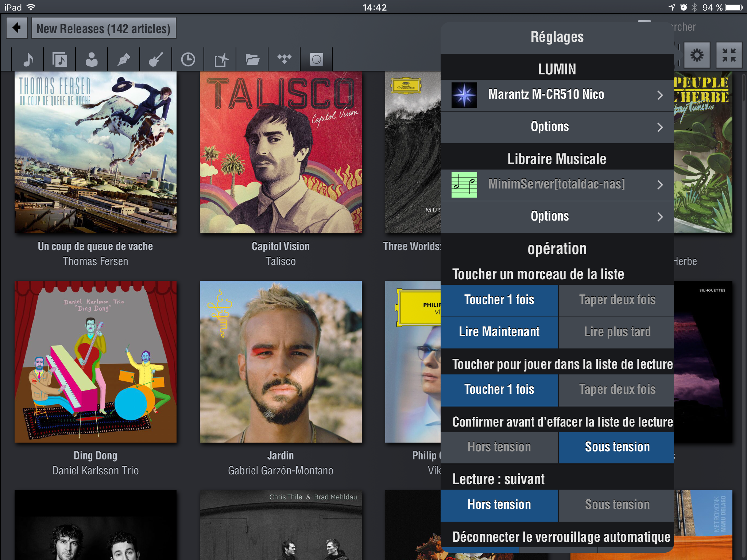The height and width of the screenshot is (560, 747).
Task: Browse by Albums icon
Action: [59, 59]
